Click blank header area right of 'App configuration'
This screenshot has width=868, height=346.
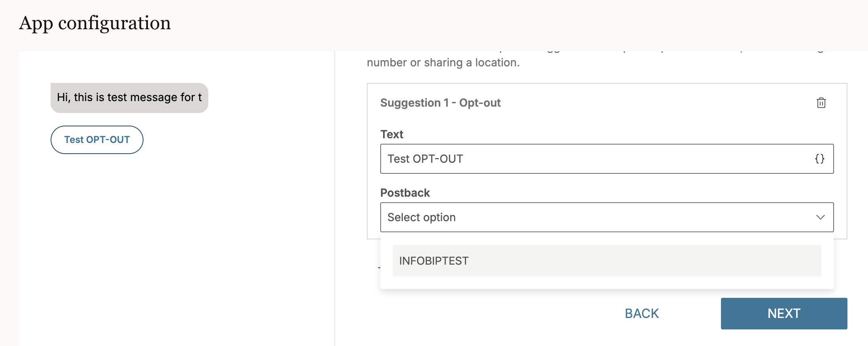click(514, 23)
